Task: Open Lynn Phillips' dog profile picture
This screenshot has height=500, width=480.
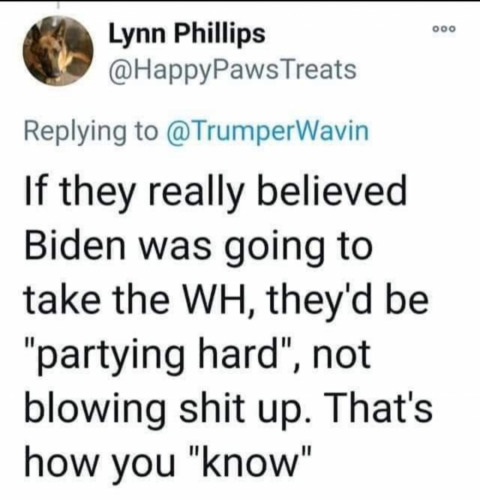Action: (58, 51)
